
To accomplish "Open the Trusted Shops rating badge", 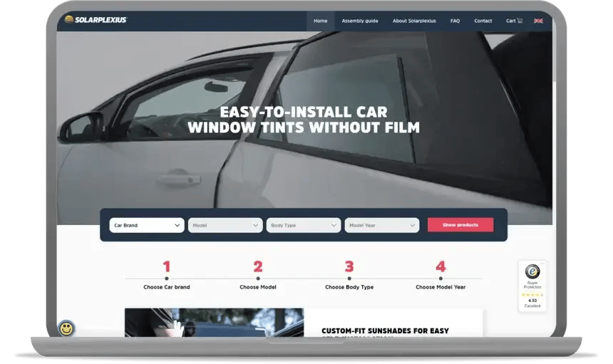I will click(532, 286).
